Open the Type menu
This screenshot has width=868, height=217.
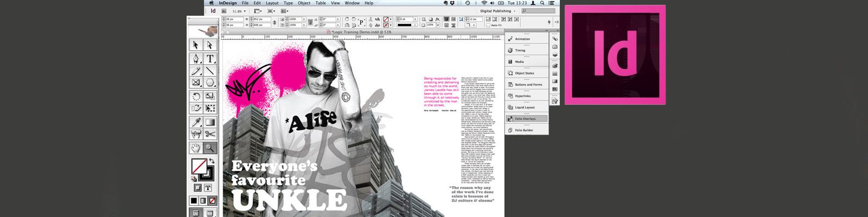288,3
